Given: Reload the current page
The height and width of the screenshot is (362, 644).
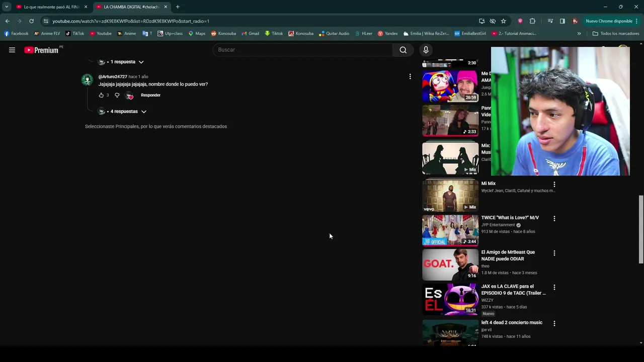Looking at the screenshot, I should [31, 21].
